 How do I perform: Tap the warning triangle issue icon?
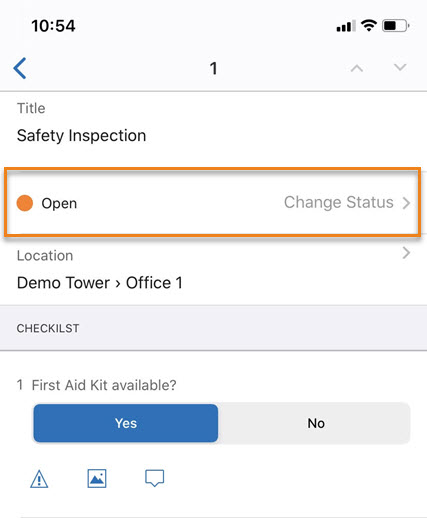39,479
